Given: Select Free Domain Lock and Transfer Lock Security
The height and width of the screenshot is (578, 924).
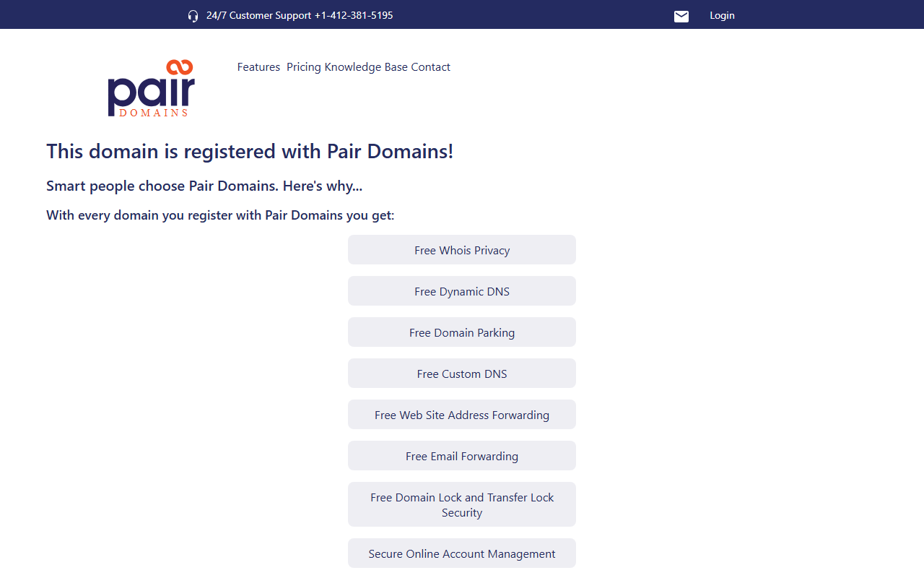Looking at the screenshot, I should tap(462, 504).
